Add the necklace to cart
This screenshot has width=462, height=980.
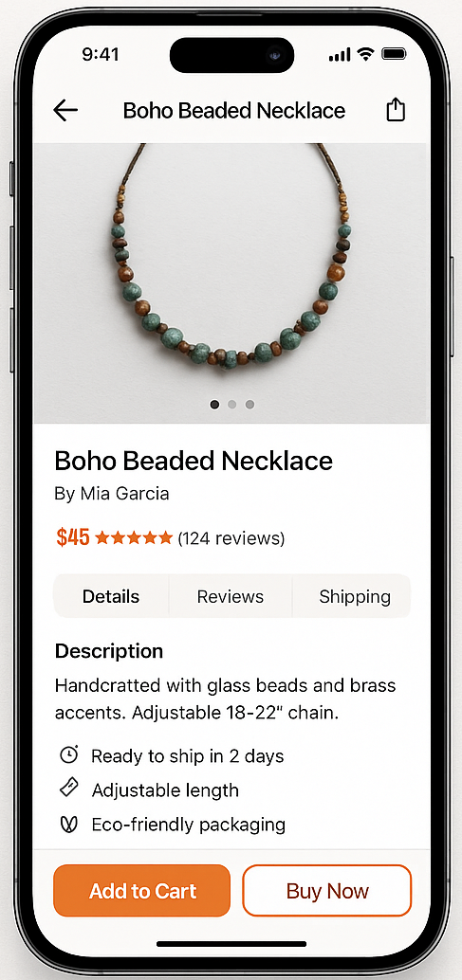[x=142, y=891]
